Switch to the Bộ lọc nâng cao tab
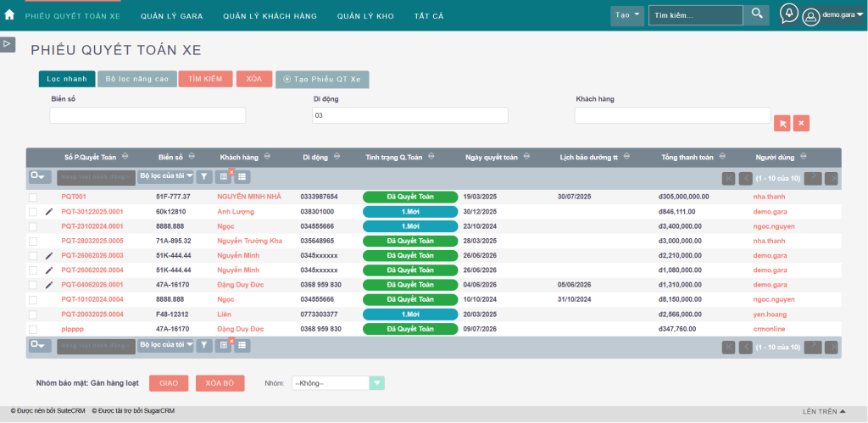868x423 pixels. tap(136, 79)
